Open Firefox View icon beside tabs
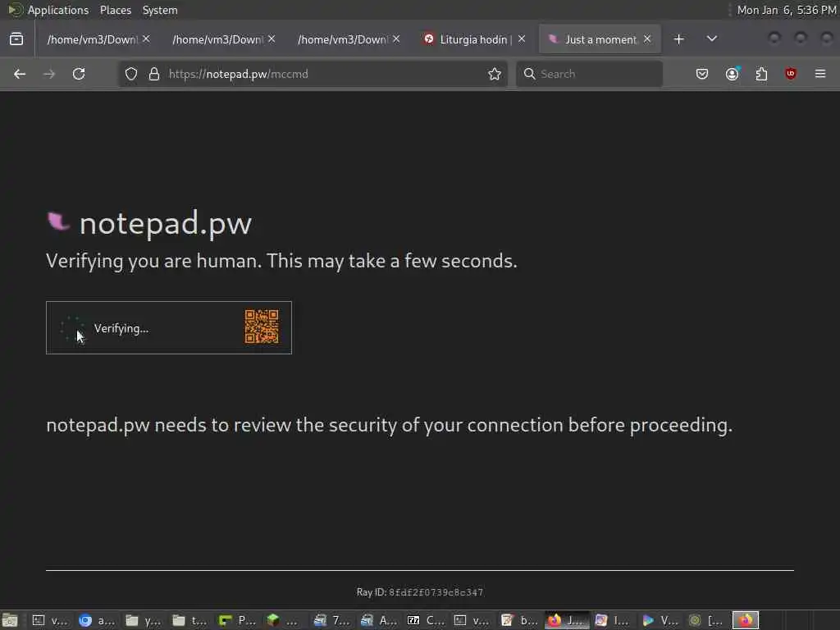This screenshot has height=630, width=840. 16,39
